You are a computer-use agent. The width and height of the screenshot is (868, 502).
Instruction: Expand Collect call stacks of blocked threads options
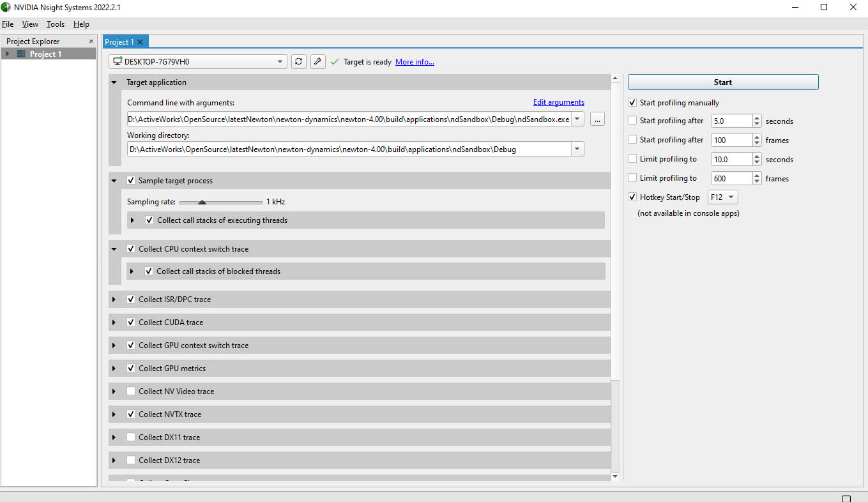(132, 271)
